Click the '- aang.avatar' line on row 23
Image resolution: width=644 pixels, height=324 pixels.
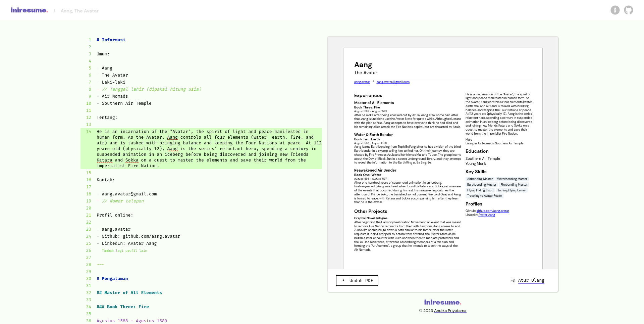click(x=113, y=229)
